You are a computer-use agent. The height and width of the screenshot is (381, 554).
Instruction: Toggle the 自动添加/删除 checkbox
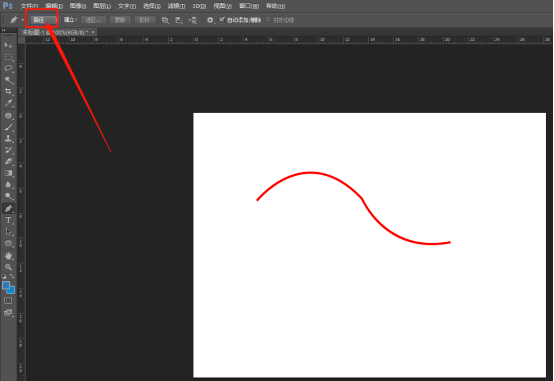[222, 19]
